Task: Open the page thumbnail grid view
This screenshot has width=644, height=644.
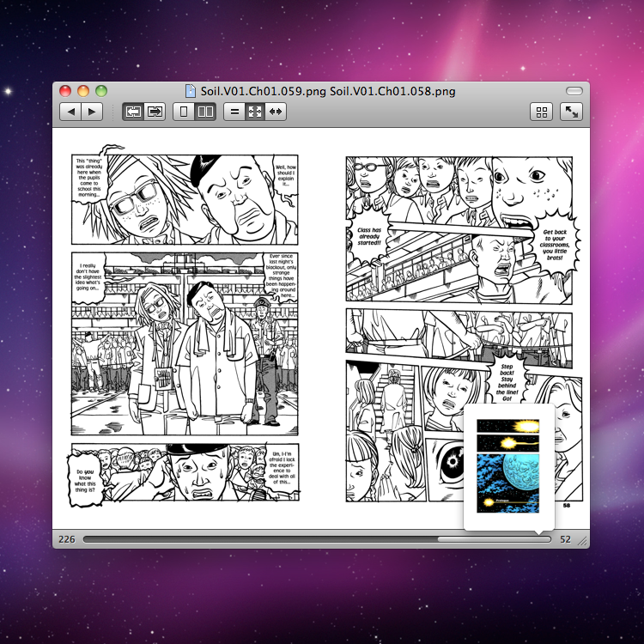Action: coord(541,112)
